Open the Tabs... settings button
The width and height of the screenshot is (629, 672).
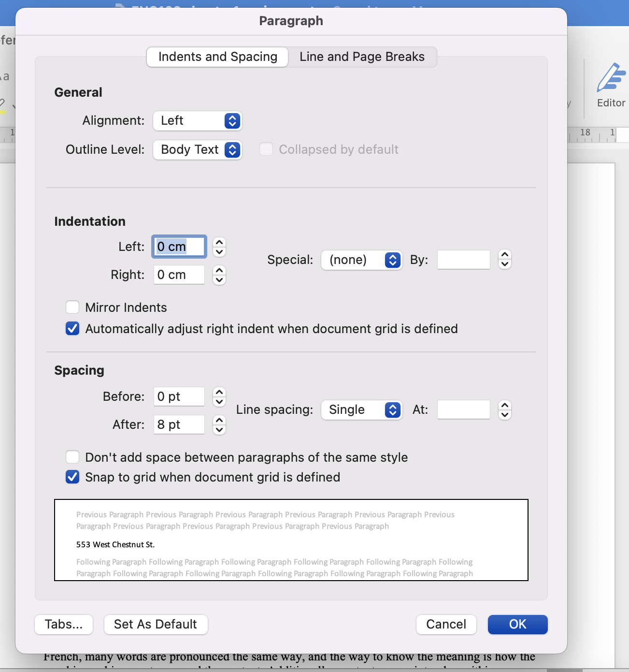pos(64,624)
